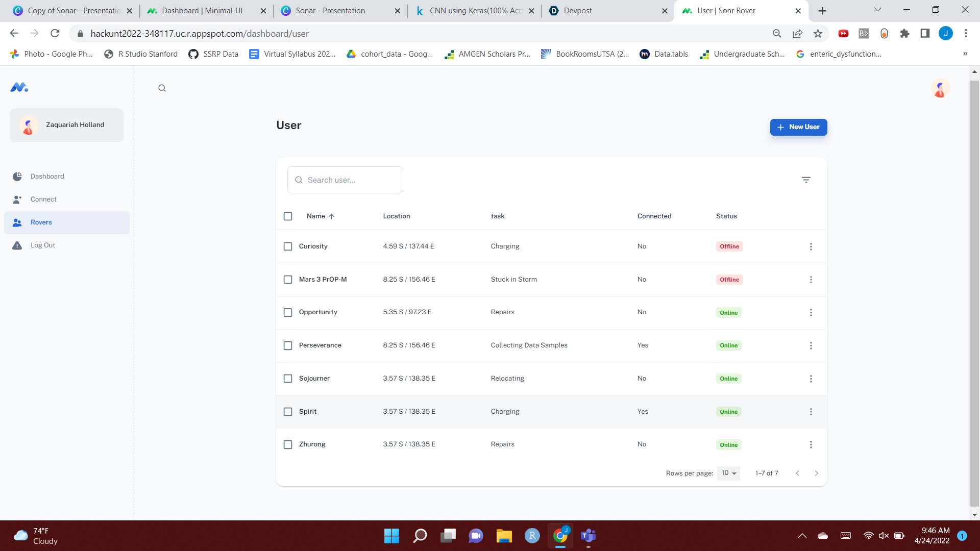Open more options for Perseverance row

click(x=811, y=345)
